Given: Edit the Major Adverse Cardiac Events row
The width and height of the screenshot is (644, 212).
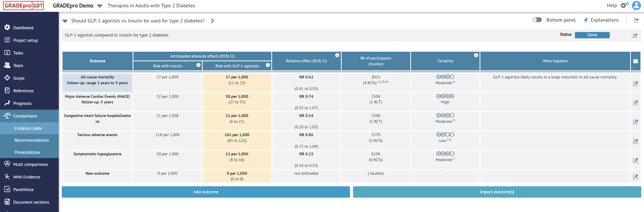Looking at the screenshot, I should pyautogui.click(x=635, y=103).
